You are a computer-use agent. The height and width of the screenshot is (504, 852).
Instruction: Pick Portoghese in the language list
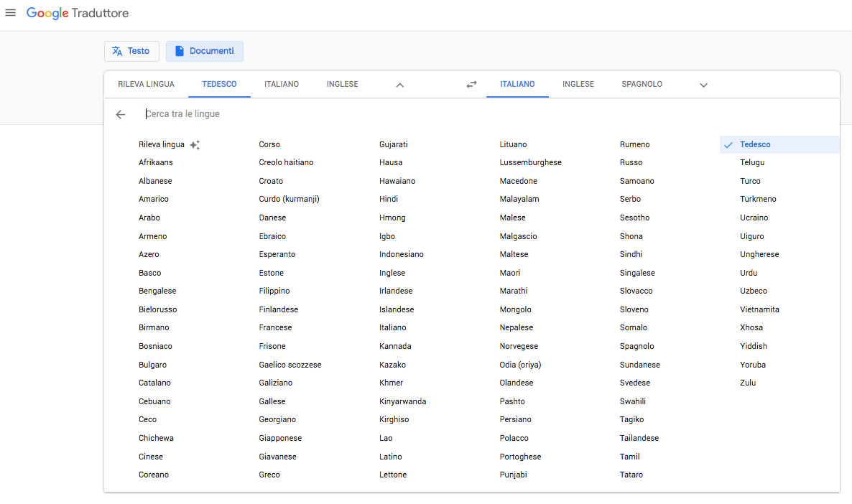(x=520, y=457)
